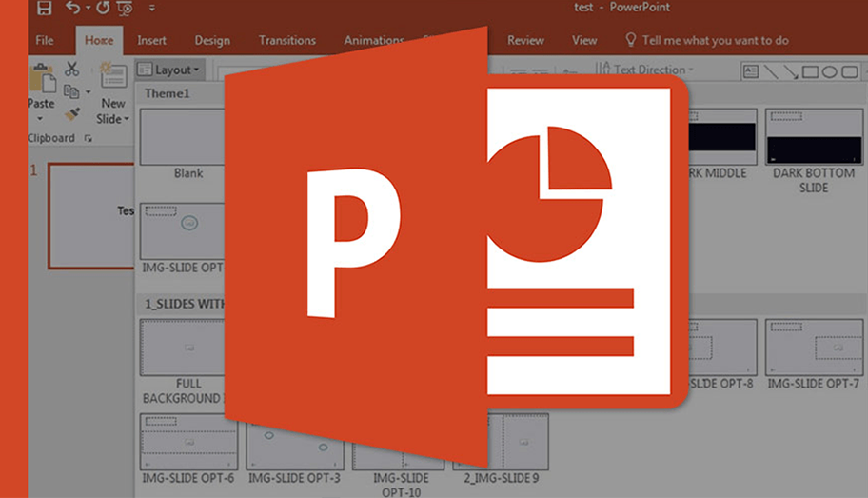The height and width of the screenshot is (498, 868).
Task: Open the Text Direction dropdown
Action: pyautogui.click(x=644, y=70)
